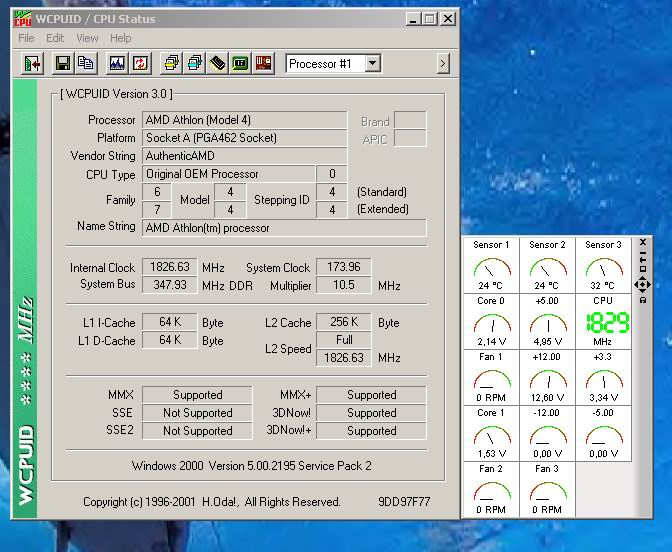
Task: Click the Windows 2000 version text line
Action: click(252, 466)
